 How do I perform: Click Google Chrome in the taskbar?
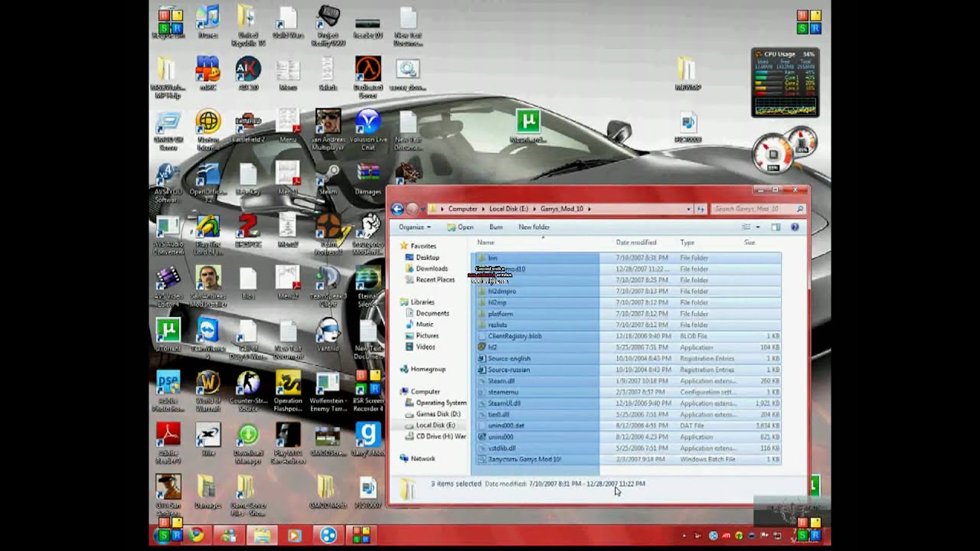pos(196,535)
